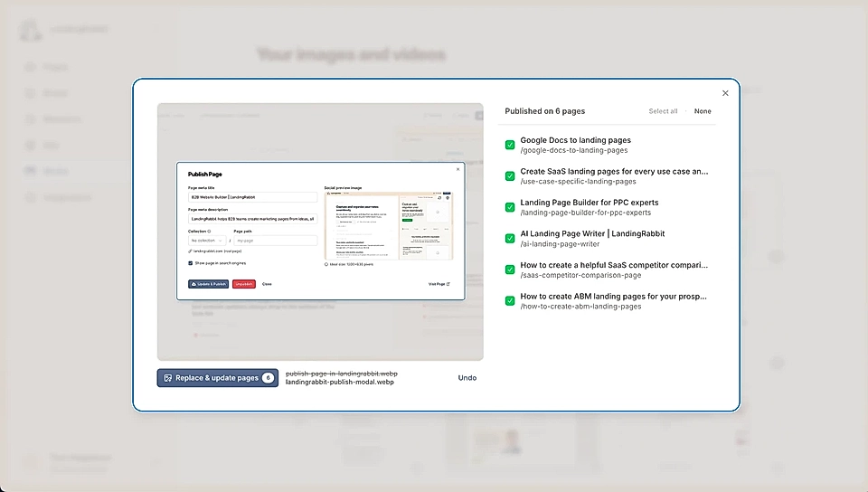
Task: Click the /landing-page-builder-for-ppc-experts path
Action: tap(586, 213)
